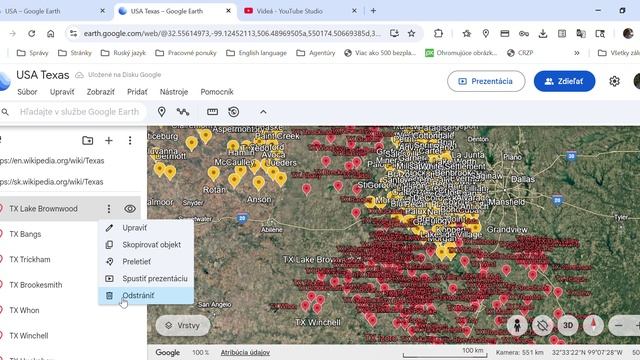The width and height of the screenshot is (640, 360).
Task: Reset orientation with the compass icon
Action: pos(593,326)
